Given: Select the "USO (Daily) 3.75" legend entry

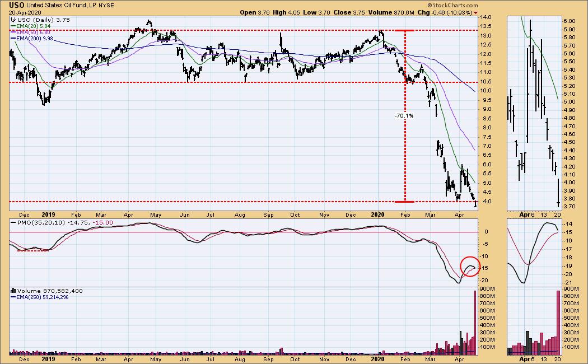Looking at the screenshot, I should pyautogui.click(x=44, y=20).
